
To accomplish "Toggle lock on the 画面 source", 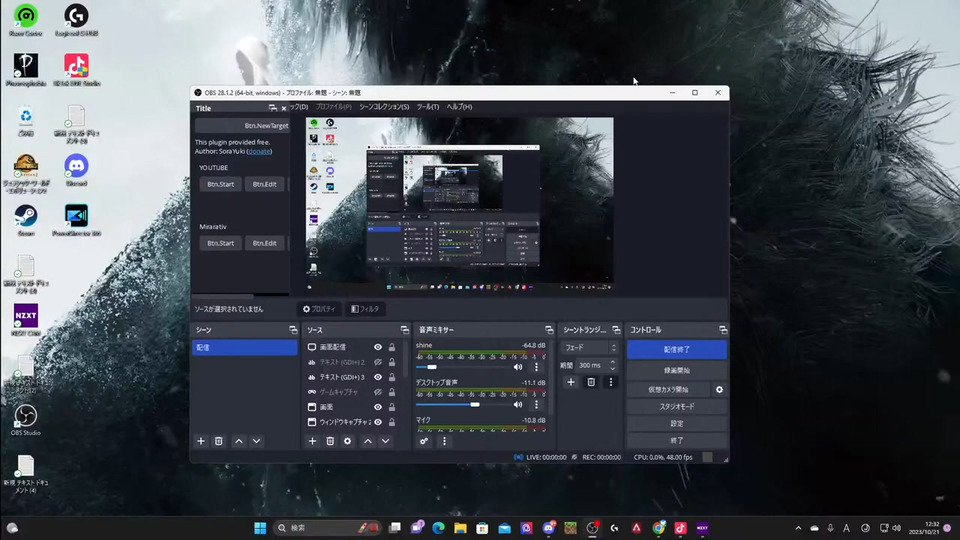I will pyautogui.click(x=392, y=407).
